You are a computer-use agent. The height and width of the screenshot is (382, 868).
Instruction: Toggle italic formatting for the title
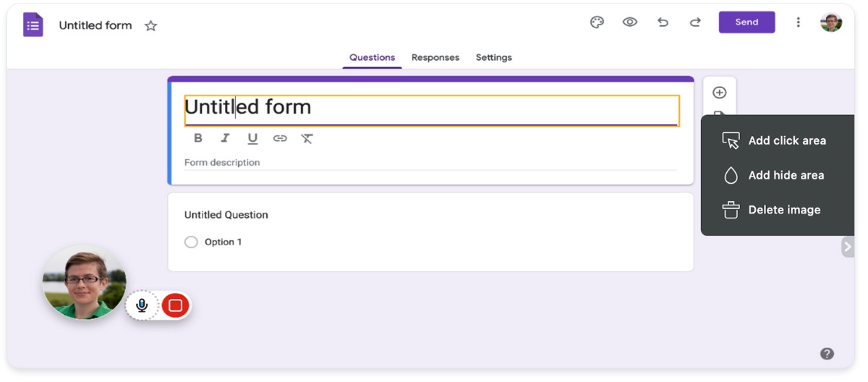(225, 138)
